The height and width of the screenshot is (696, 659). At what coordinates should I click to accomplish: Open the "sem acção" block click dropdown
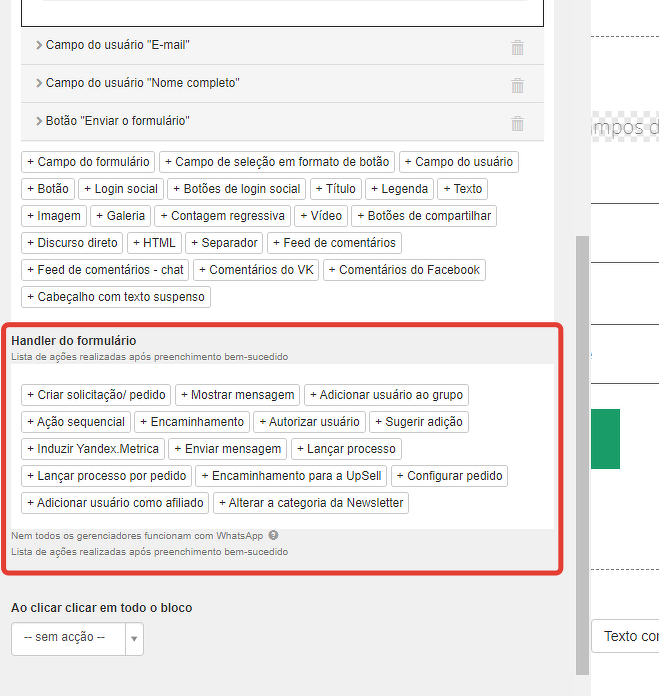point(77,637)
